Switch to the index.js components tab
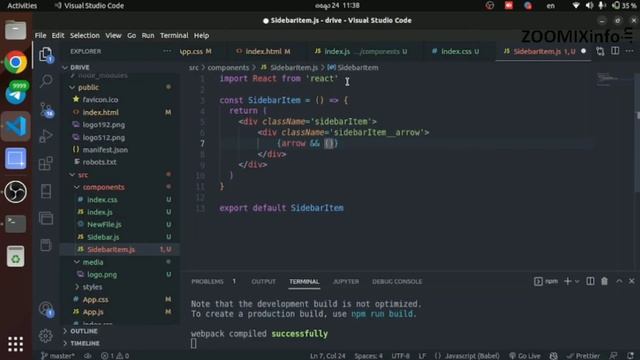The height and width of the screenshot is (360, 640). [362, 51]
